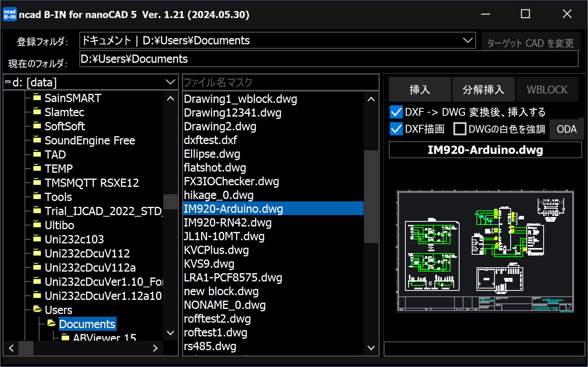Click file list scroll-down arrow
588x367 pixels.
pyautogui.click(x=371, y=347)
